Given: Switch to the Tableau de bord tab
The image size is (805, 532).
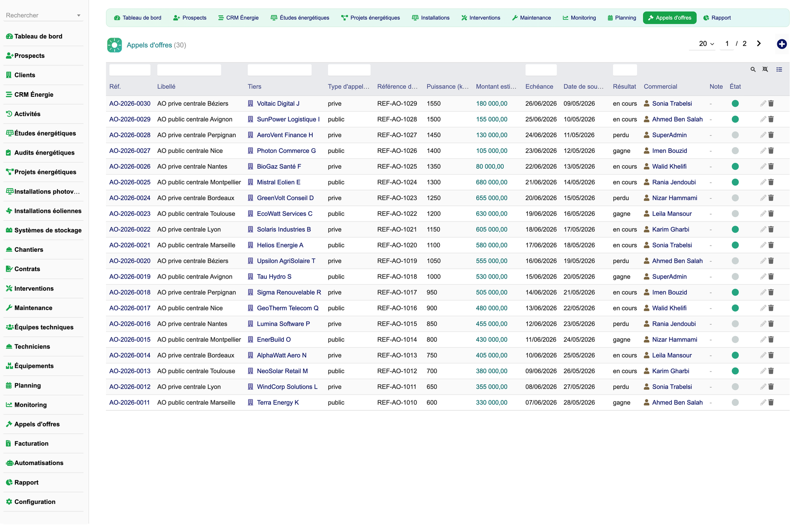Looking at the screenshot, I should [x=138, y=18].
